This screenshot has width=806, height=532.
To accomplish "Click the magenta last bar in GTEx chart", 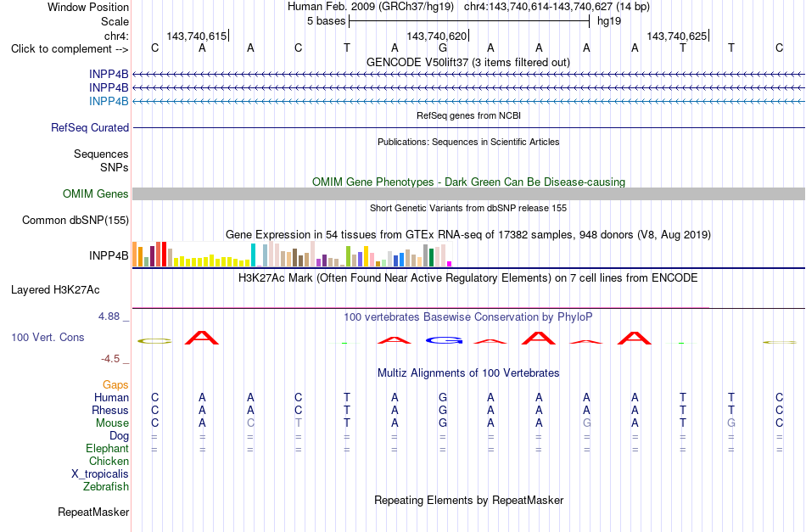I will [450, 264].
